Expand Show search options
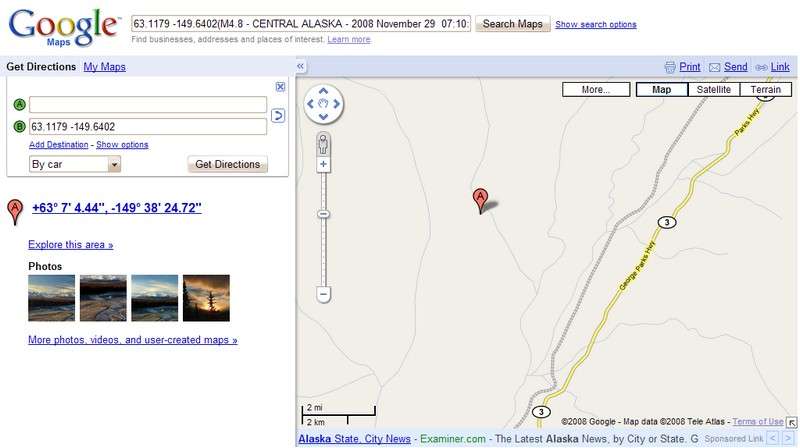This screenshot has height=448, width=800. click(x=595, y=24)
